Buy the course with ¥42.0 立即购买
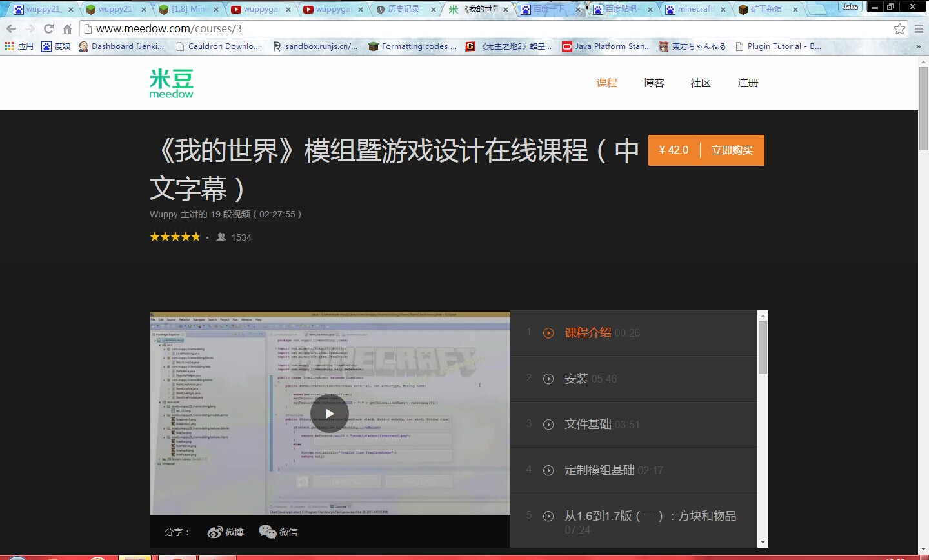Viewport: 929px width, 560px height. pos(706,150)
